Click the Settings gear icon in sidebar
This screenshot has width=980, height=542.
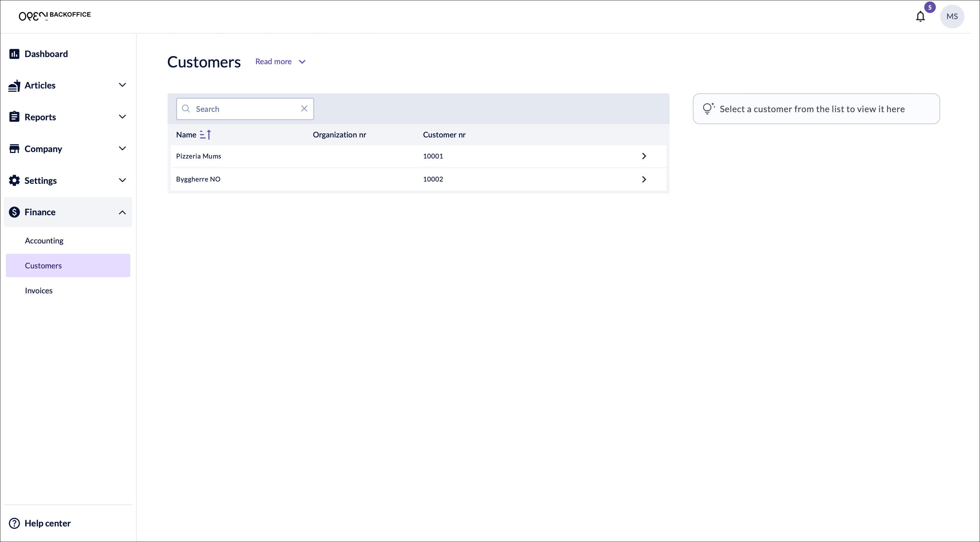[x=14, y=181]
